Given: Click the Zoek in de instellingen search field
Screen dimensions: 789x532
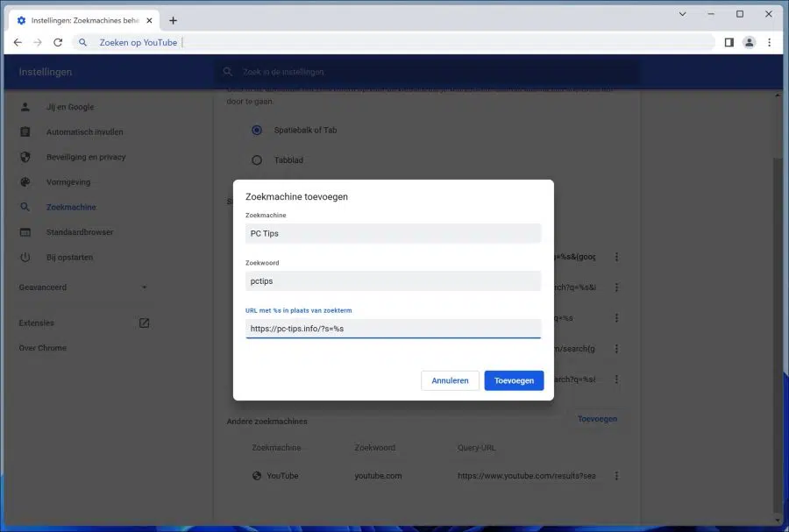Looking at the screenshot, I should click(x=428, y=72).
